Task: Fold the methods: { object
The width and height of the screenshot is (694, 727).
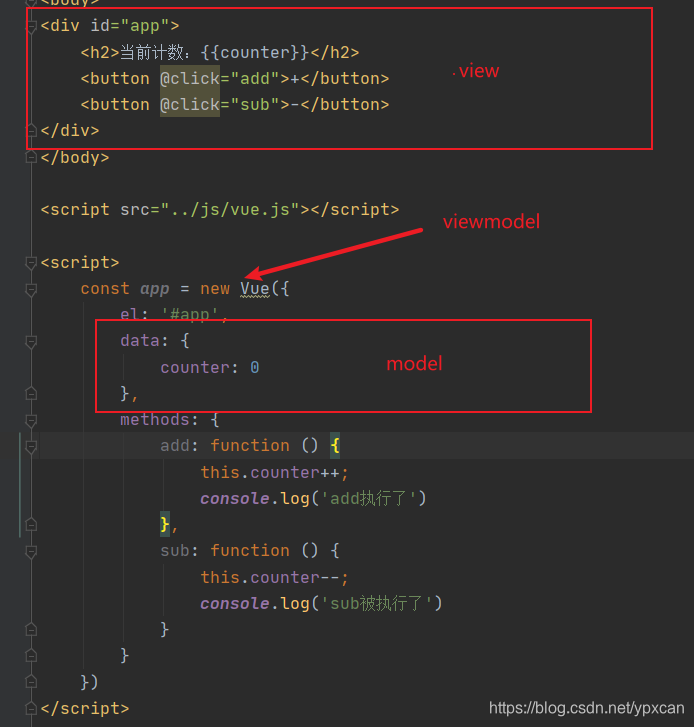Action: (x=31, y=421)
